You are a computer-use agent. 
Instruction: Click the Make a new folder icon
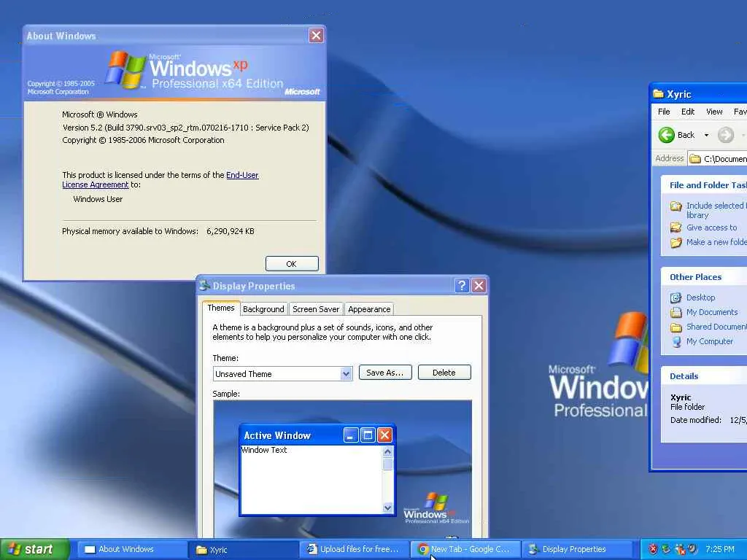pyautogui.click(x=676, y=243)
